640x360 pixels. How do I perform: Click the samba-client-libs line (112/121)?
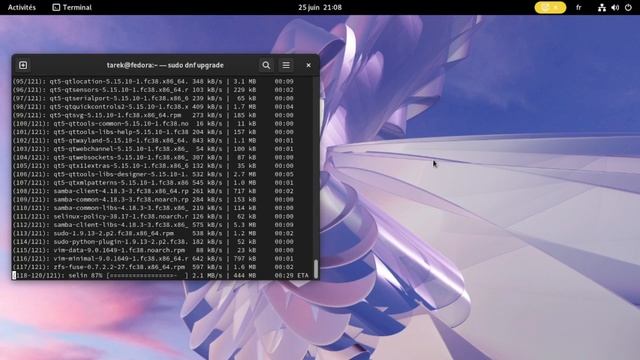[x=153, y=225]
